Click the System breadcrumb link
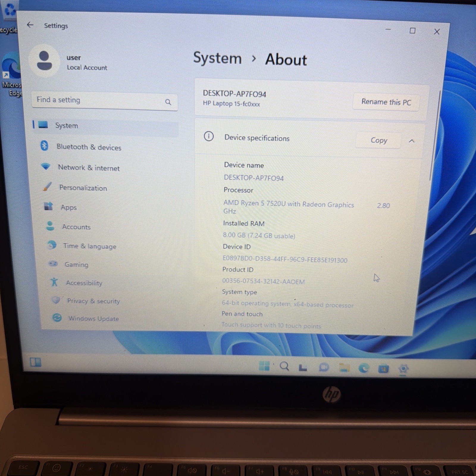 point(217,58)
